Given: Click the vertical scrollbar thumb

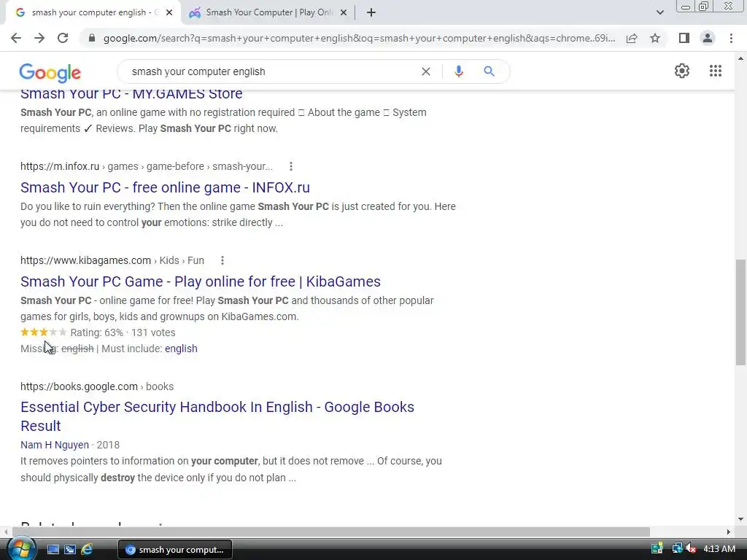Looking at the screenshot, I should pos(740,312).
